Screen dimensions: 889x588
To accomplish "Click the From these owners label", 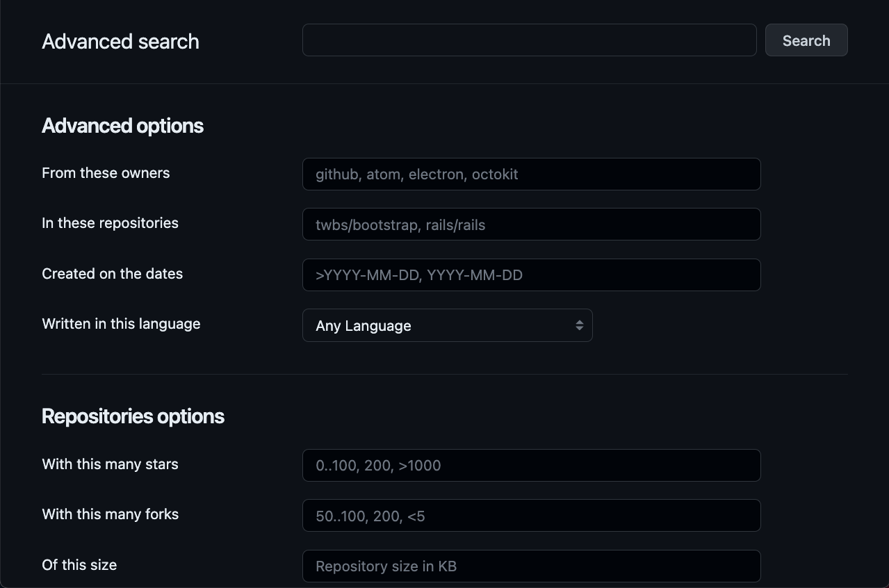I will [105, 173].
